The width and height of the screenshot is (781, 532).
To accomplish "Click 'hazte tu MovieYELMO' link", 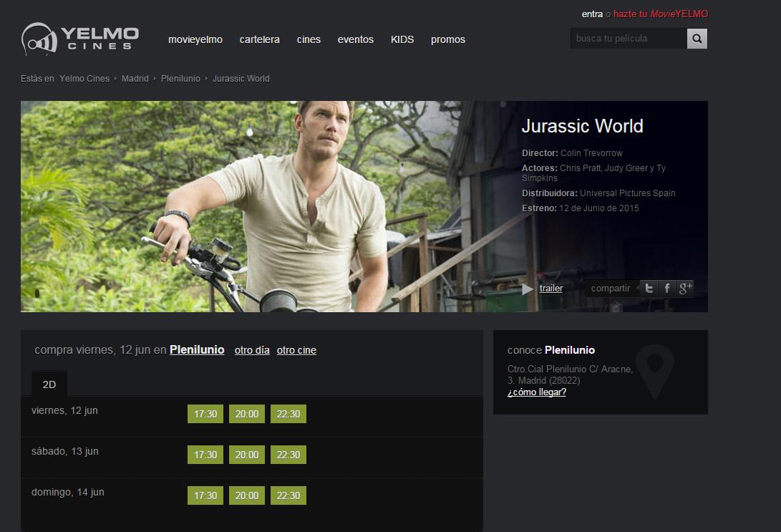I will pos(661,14).
